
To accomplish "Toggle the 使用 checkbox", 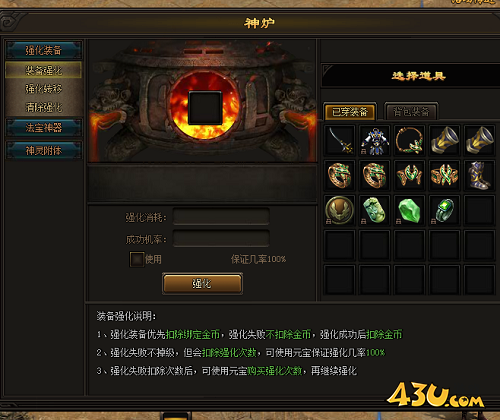I will (x=136, y=259).
